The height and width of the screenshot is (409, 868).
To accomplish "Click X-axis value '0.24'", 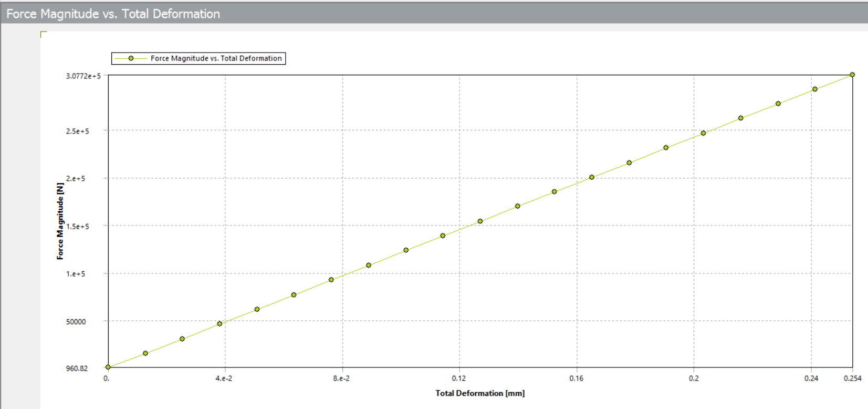I will pyautogui.click(x=811, y=379).
